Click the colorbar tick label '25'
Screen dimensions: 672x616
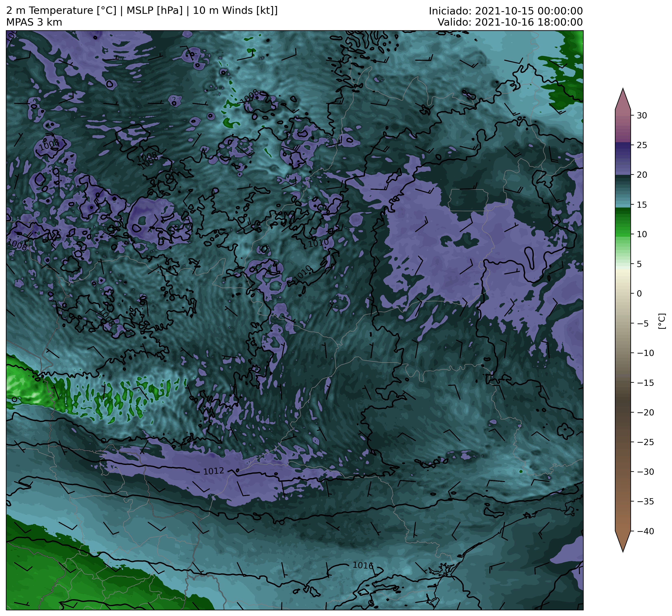642,145
